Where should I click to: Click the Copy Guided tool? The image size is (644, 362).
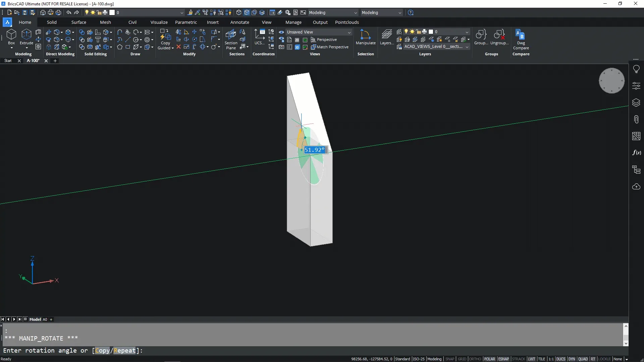pos(165,35)
